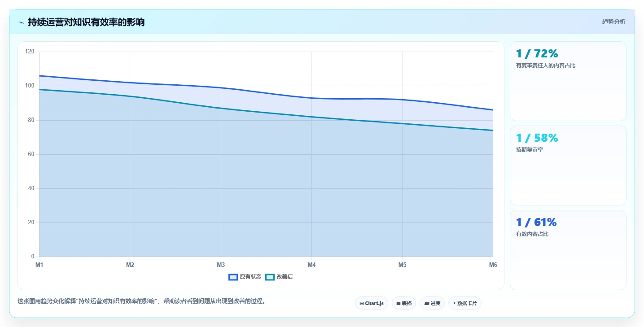
Task: Click the 表格 tag icon
Action: [x=398, y=304]
